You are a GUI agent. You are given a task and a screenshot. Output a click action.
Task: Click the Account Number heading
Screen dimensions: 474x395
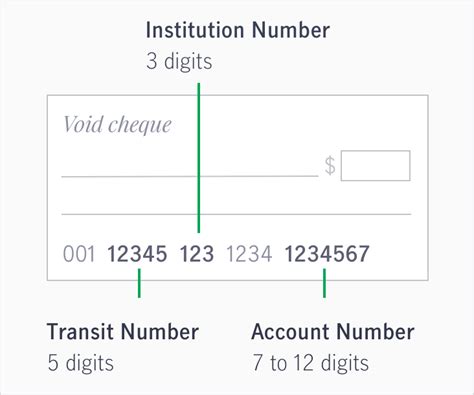coord(333,332)
